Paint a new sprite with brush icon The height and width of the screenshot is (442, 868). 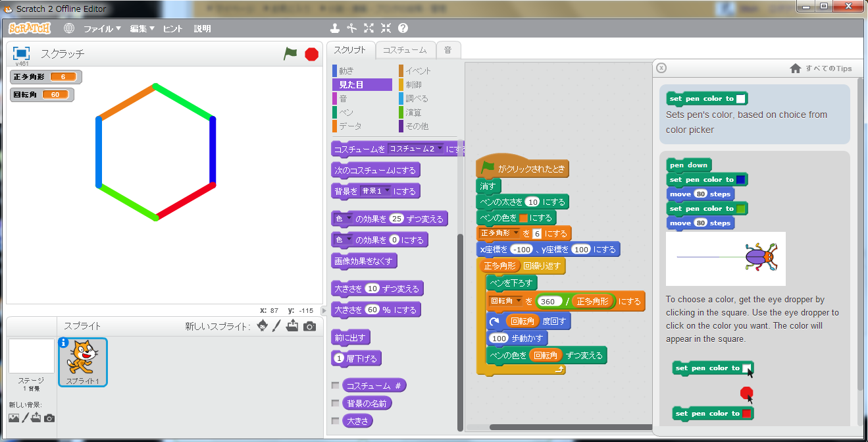(x=276, y=326)
